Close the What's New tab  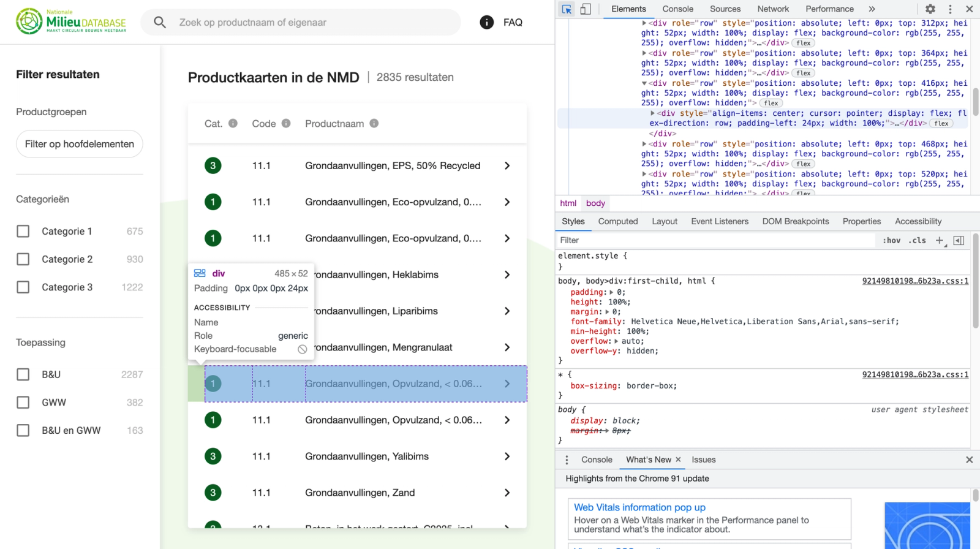click(x=678, y=460)
